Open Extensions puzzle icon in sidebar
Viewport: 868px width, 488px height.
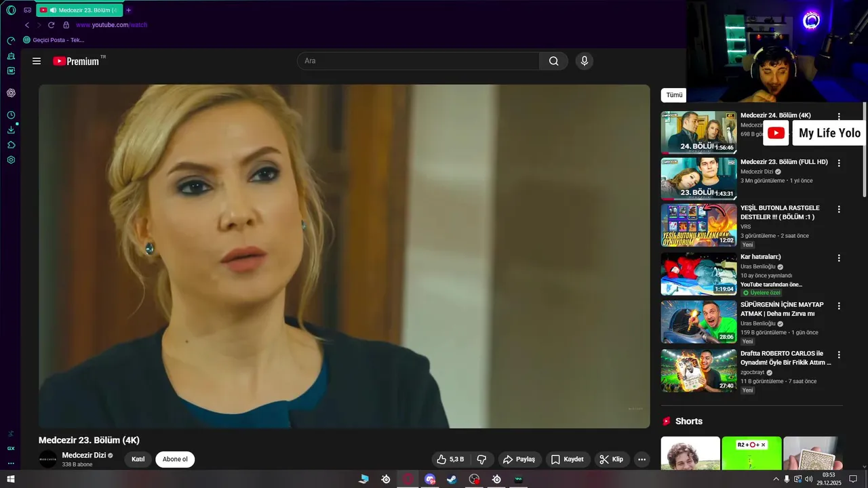coord(11,145)
